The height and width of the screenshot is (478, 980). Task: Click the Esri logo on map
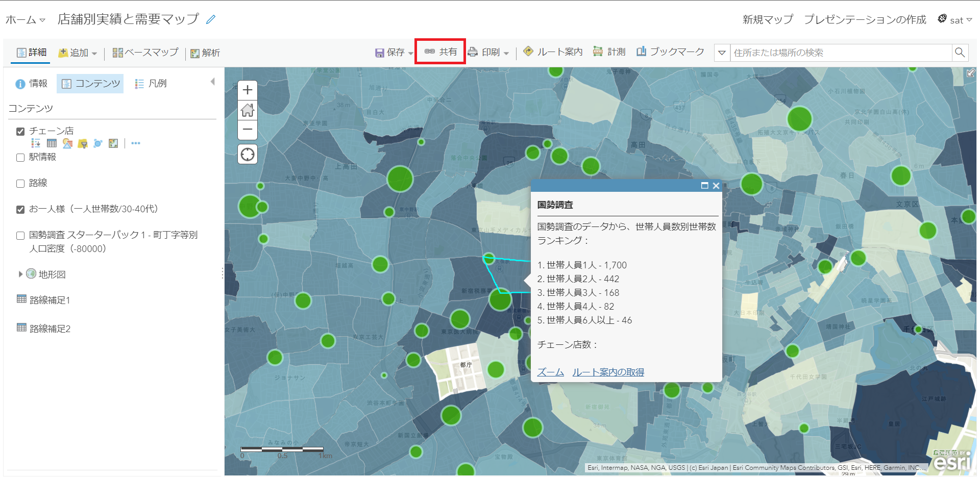pyautogui.click(x=952, y=461)
